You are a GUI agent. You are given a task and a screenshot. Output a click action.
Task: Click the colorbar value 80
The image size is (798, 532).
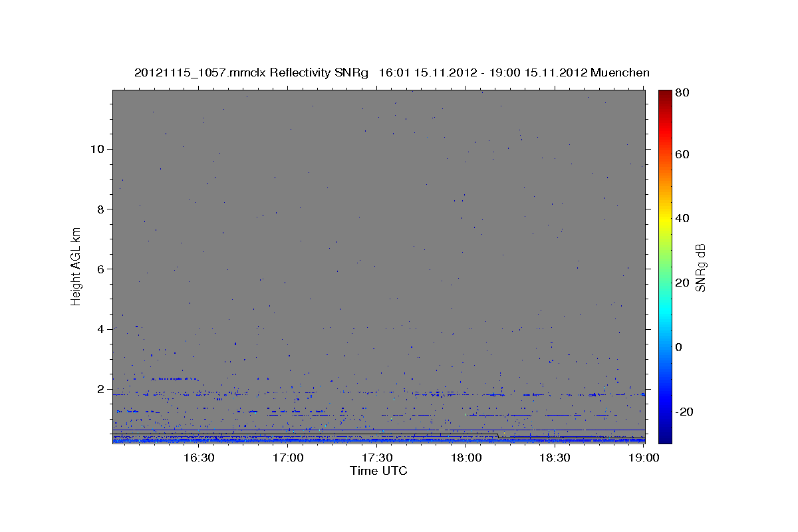click(683, 93)
